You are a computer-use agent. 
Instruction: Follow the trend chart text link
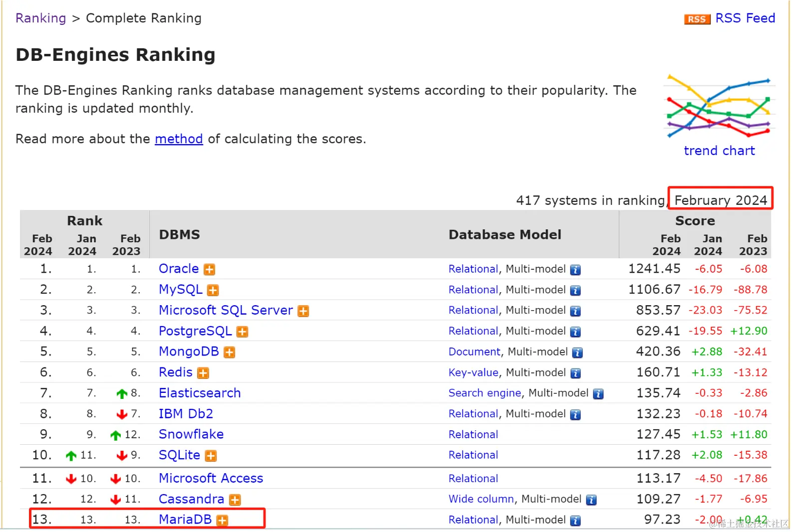tap(719, 151)
